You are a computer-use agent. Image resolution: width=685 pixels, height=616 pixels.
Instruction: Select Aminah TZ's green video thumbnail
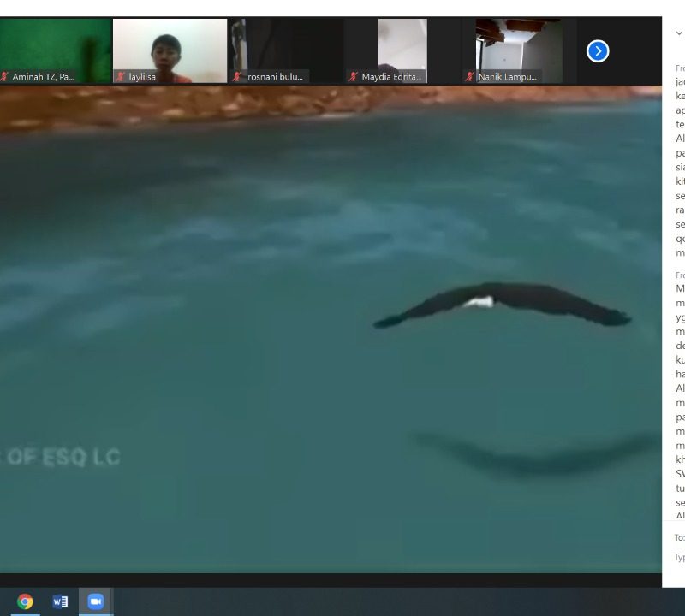[x=56, y=47]
